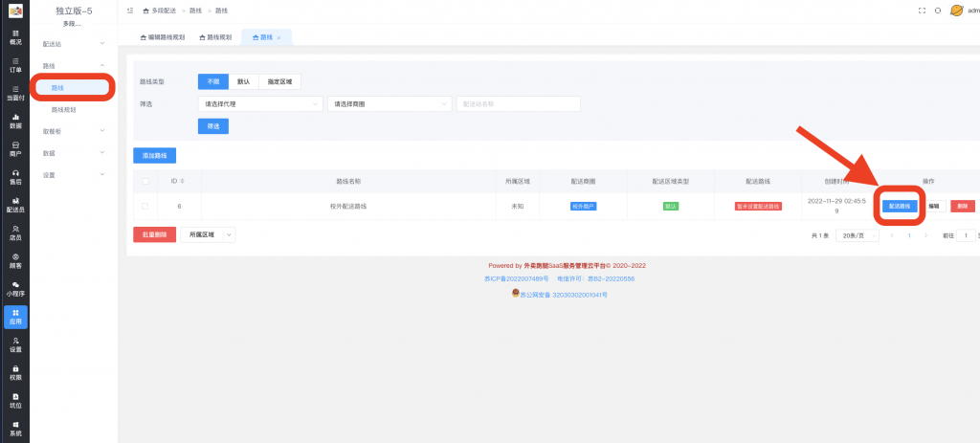Tick the checkbox for row ID 6
The width and height of the screenshot is (980, 443).
[x=145, y=207]
